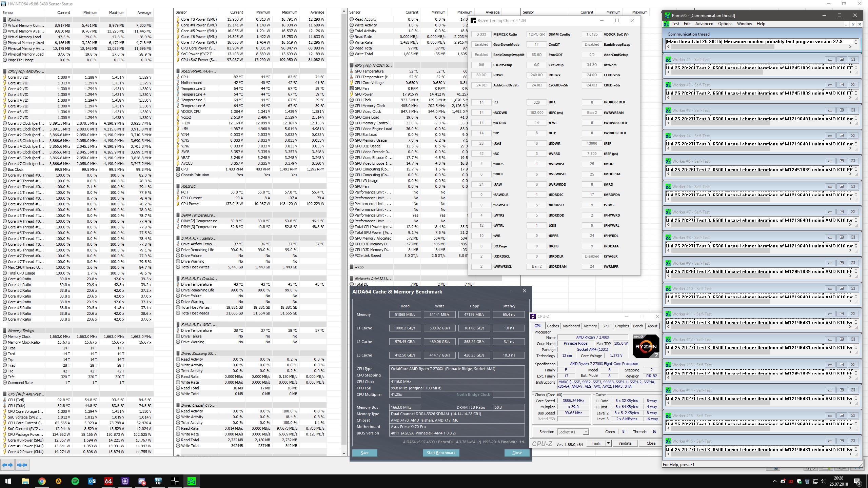Click HWiNFO second panel scroll-down arrow
Image resolution: width=868 pixels, height=488 pixels.
(x=344, y=453)
